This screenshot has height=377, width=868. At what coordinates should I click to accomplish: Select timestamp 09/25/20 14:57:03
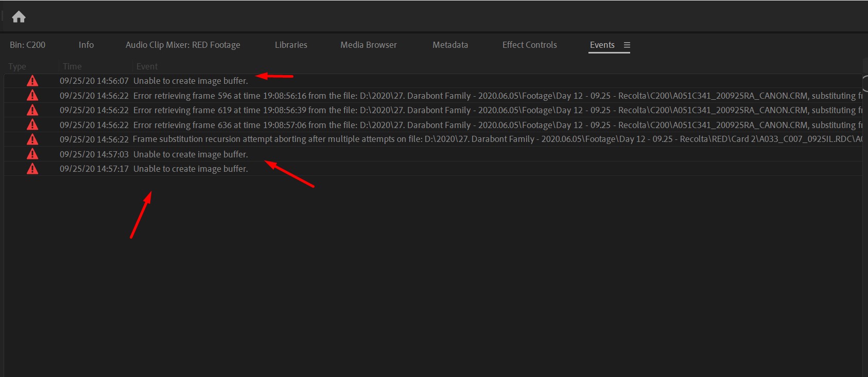pos(94,154)
